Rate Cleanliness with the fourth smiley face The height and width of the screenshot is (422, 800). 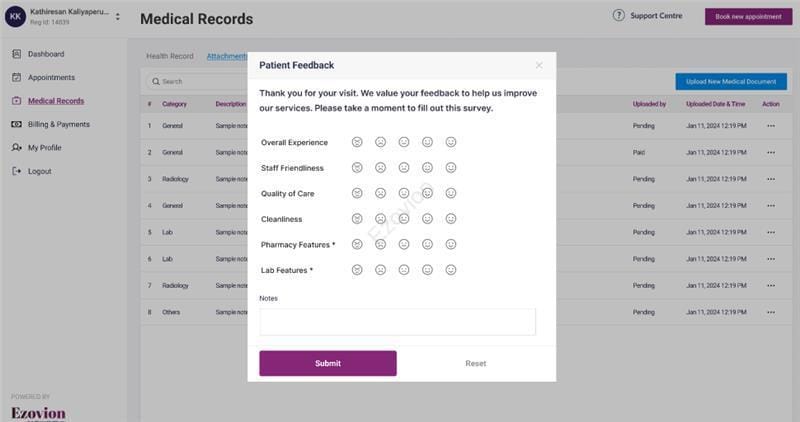click(427, 218)
